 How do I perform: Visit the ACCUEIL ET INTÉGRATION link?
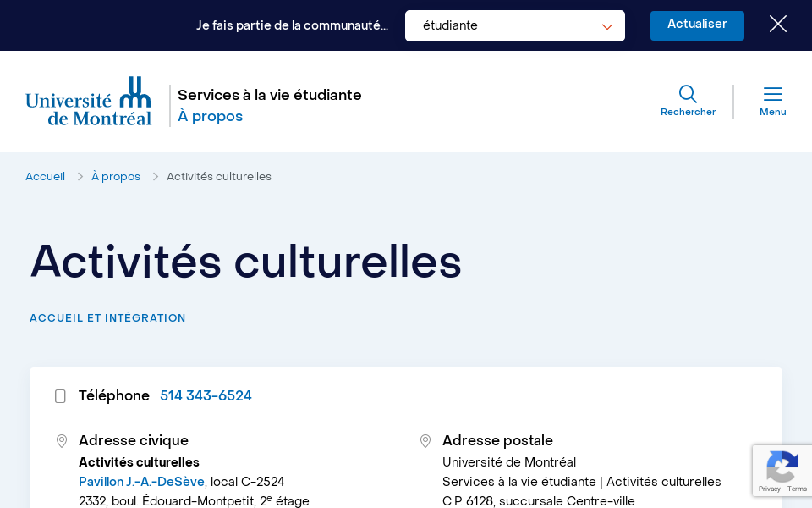click(107, 318)
